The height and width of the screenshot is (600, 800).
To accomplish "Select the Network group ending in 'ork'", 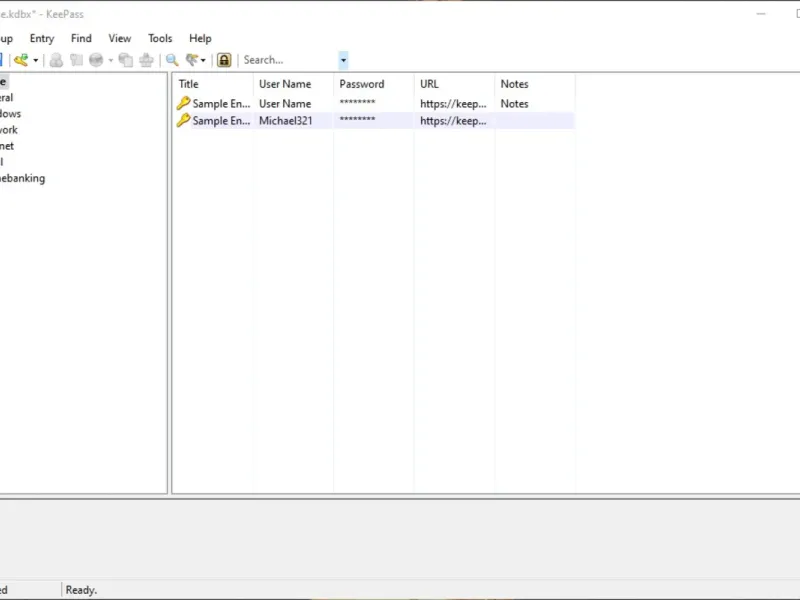I will [x=9, y=130].
